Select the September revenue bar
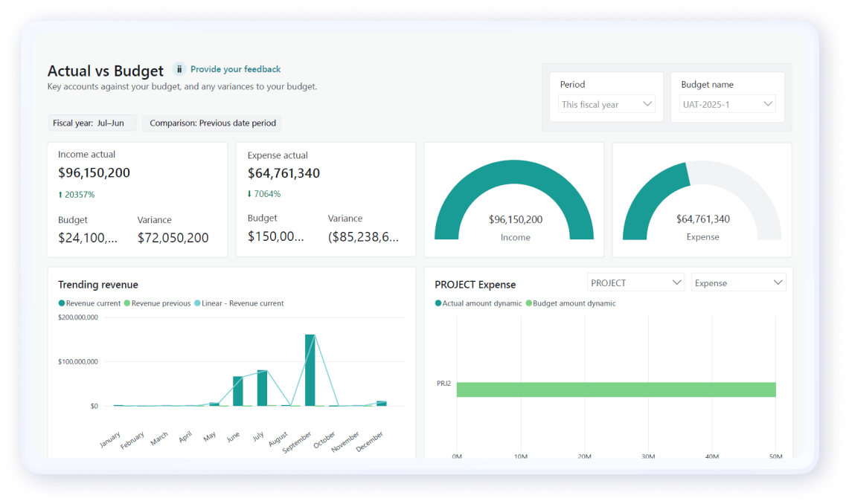Screen dimensions: 849x504 [x=310, y=370]
